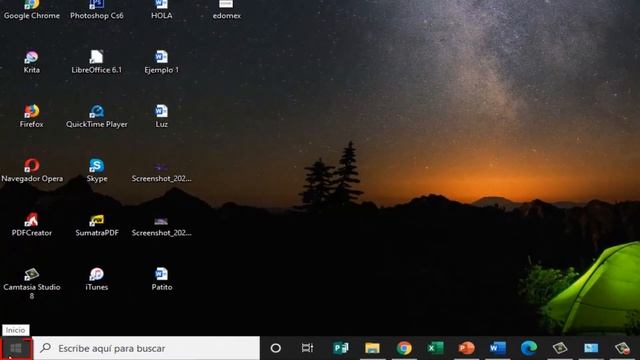
Task: Click the Navegador Opera shortcut
Action: pyautogui.click(x=32, y=171)
